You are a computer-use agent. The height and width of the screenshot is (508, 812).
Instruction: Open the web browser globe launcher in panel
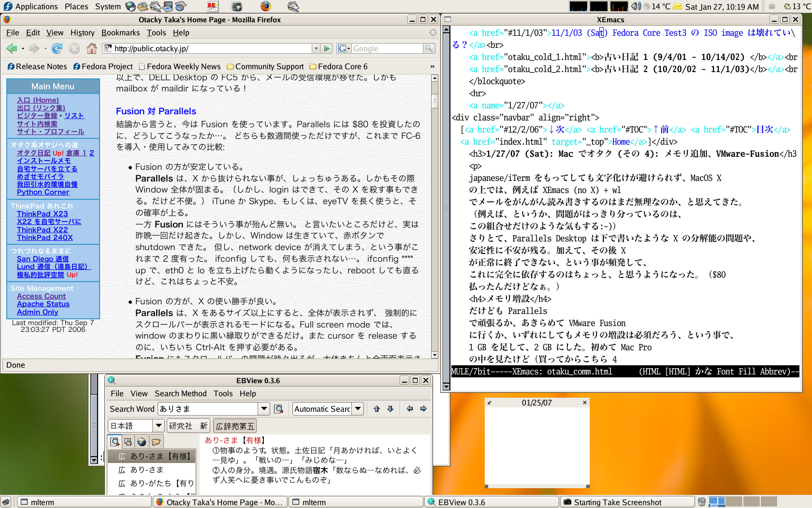click(x=130, y=6)
